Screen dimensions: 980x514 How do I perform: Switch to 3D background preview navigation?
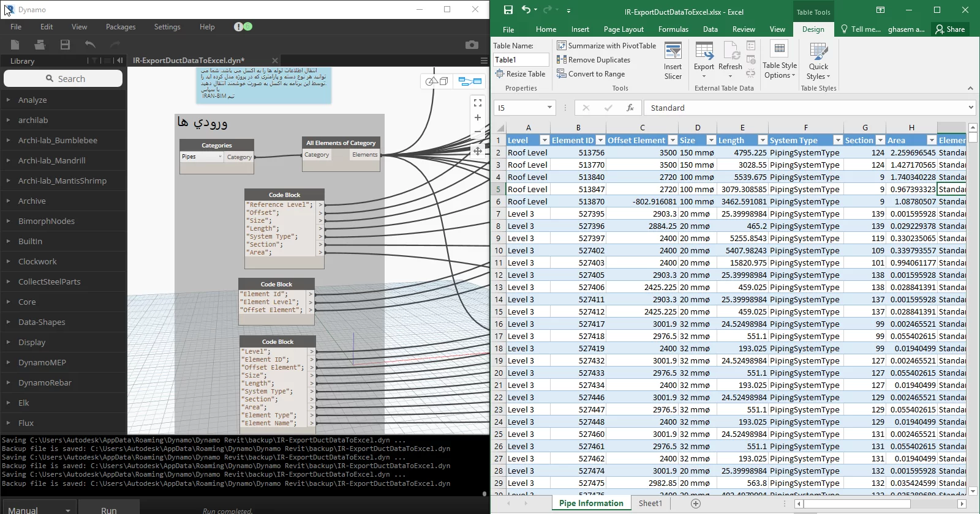(437, 81)
